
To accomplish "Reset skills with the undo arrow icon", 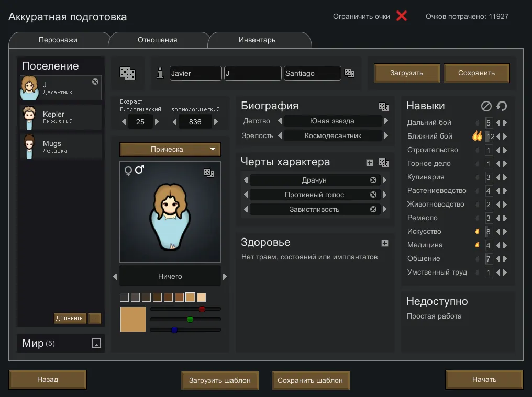I will pos(502,106).
